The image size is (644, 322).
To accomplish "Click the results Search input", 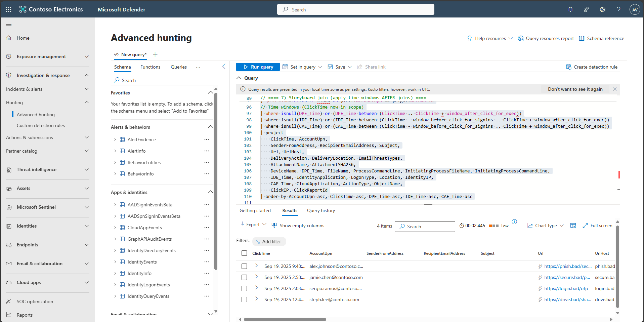I will (x=425, y=227).
